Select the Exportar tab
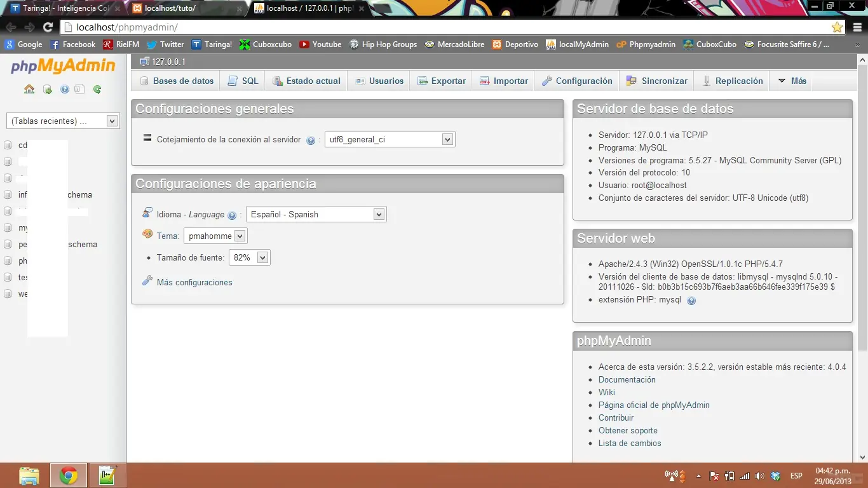Viewport: 868px width, 488px height. tap(442, 81)
